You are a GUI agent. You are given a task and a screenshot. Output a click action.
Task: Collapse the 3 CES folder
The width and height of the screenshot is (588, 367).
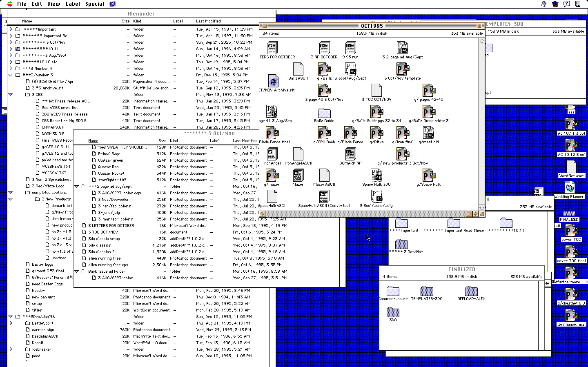pyautogui.click(x=11, y=95)
